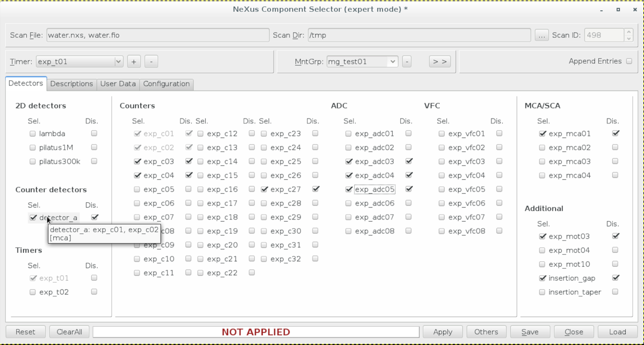
Task: Select the exp_adc01 checkbox
Action: tap(348, 134)
